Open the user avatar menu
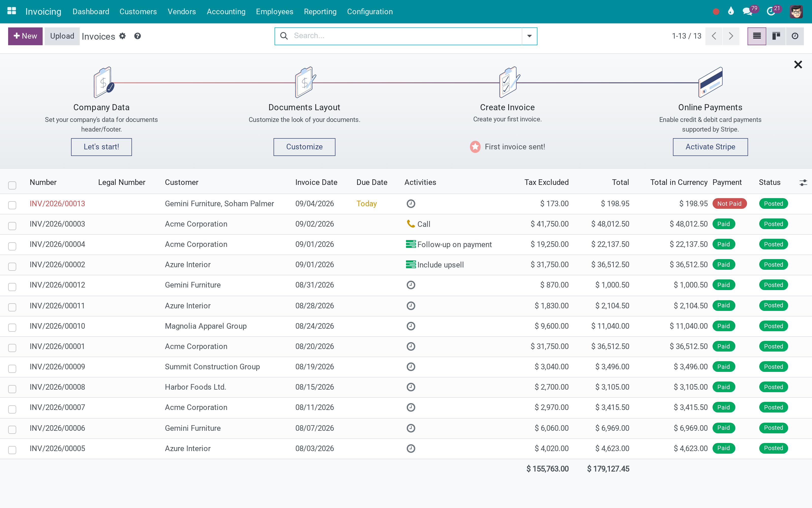The width and height of the screenshot is (812, 508). pyautogui.click(x=796, y=11)
